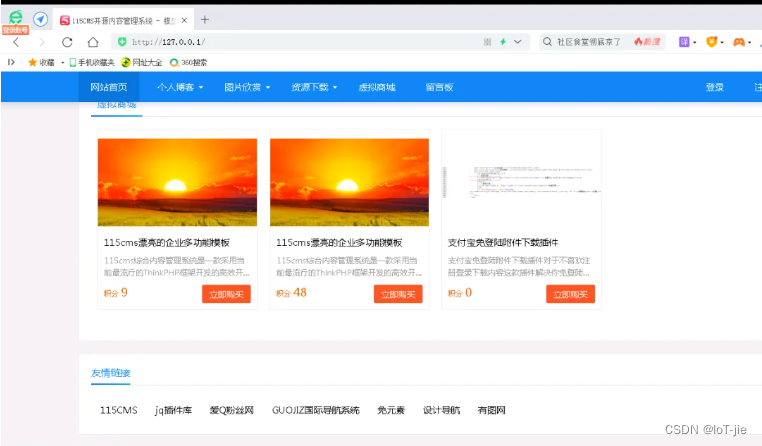This screenshot has height=446, width=762.
Task: Click 立即购买 for 9 points item
Action: pos(226,294)
